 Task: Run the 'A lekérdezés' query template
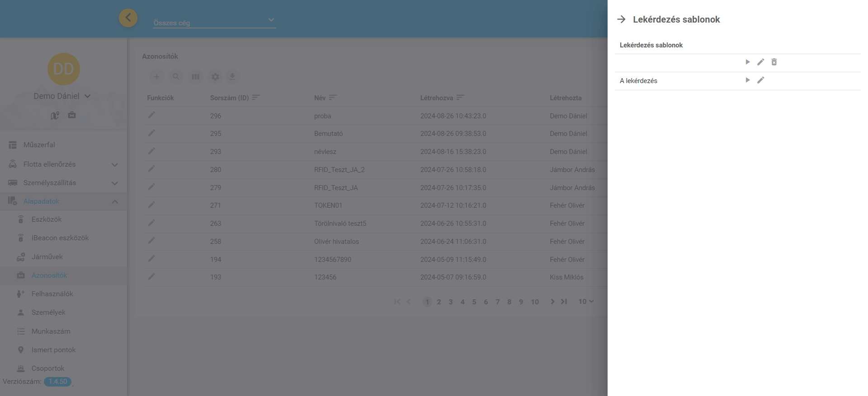click(x=747, y=80)
